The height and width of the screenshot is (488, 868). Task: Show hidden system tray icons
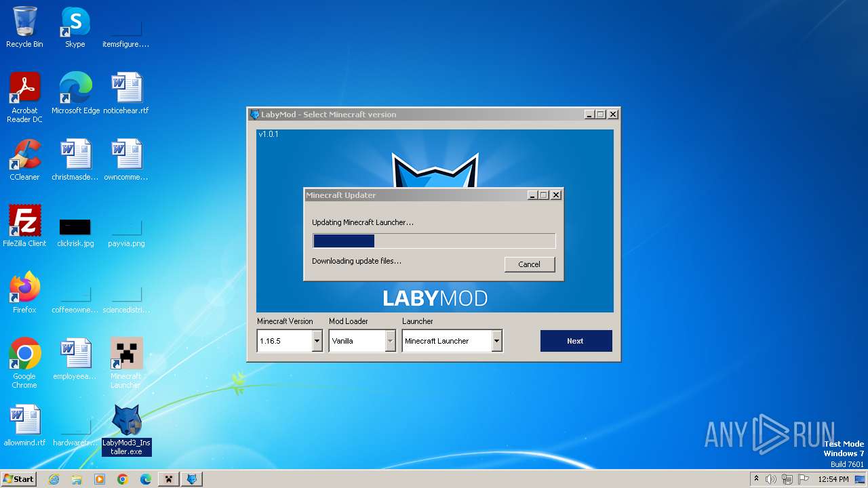[x=756, y=479]
